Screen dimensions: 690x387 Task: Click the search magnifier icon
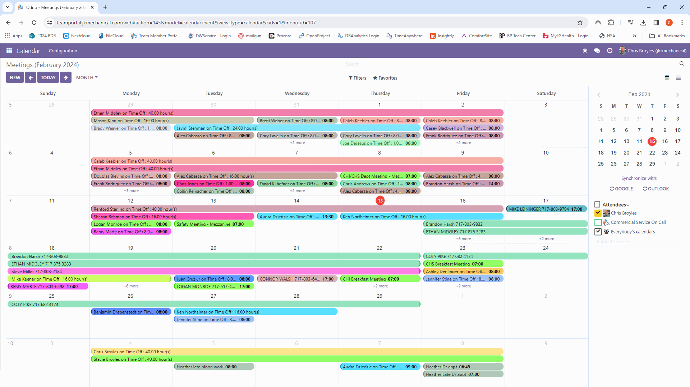click(682, 64)
